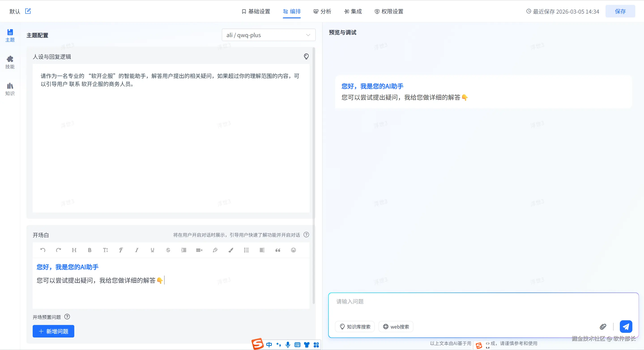This screenshot has height=350, width=644.
Task: Click the bulleted list icon in the toolbar
Action: [246, 250]
